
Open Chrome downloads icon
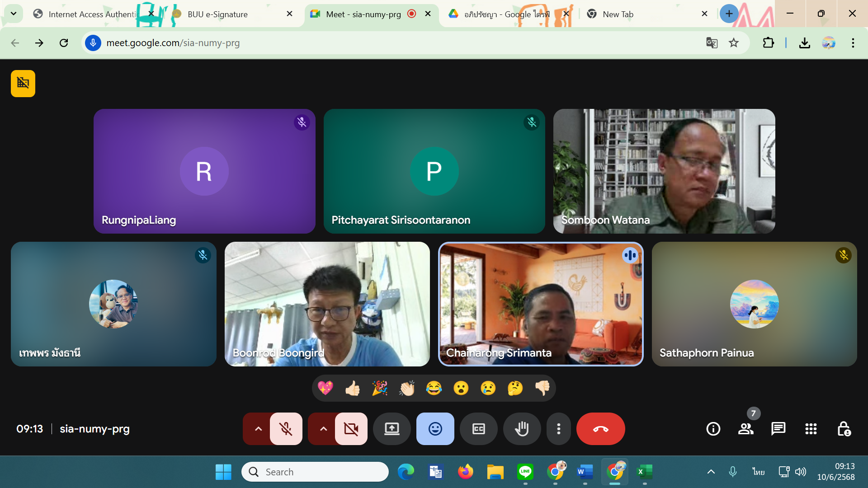[805, 43]
